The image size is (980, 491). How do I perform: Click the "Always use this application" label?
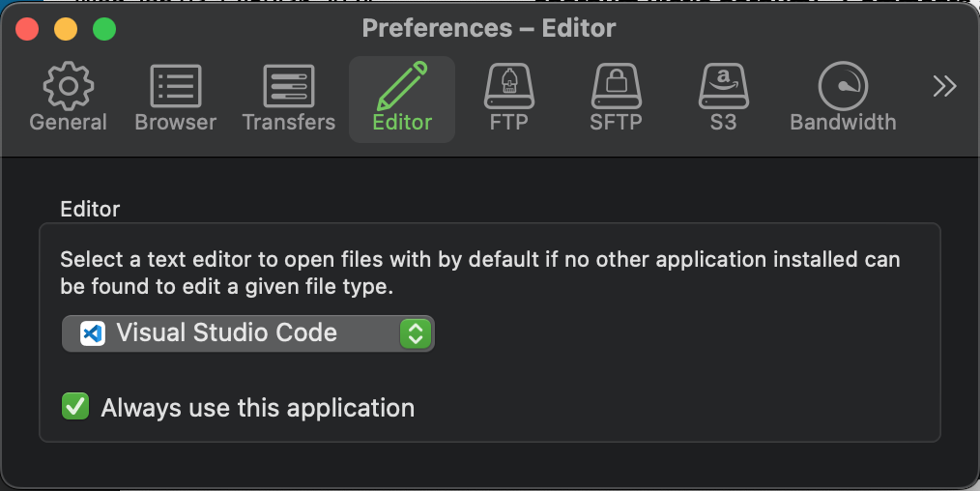258,408
